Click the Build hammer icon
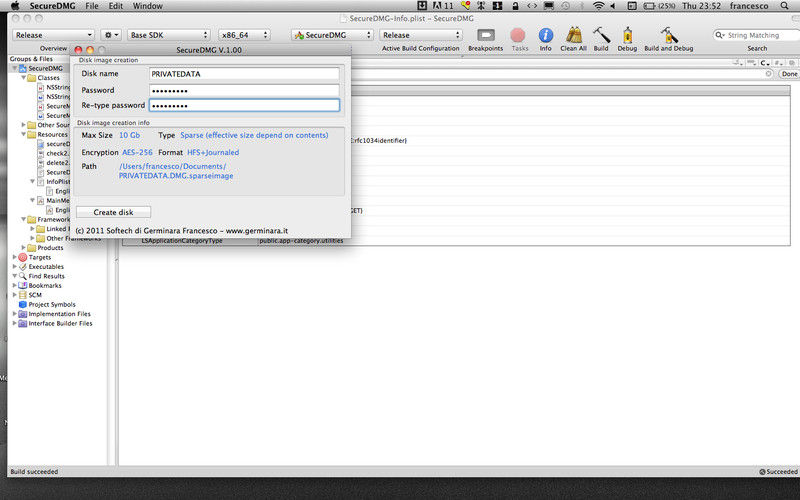 (601, 35)
